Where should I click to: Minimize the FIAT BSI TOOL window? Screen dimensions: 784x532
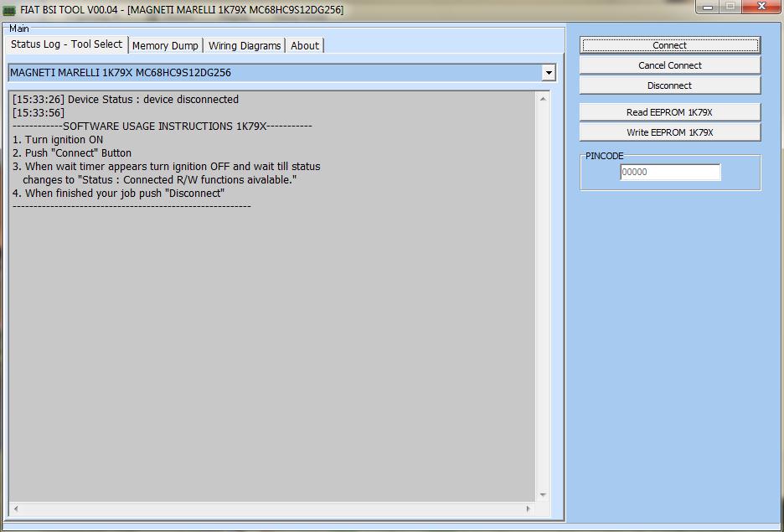click(708, 7)
